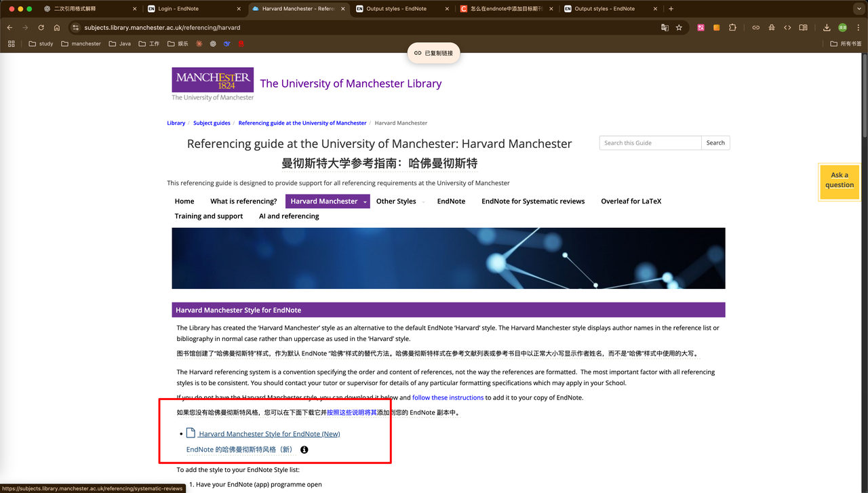Open the orange starburst Claude bookmark

click(x=199, y=43)
